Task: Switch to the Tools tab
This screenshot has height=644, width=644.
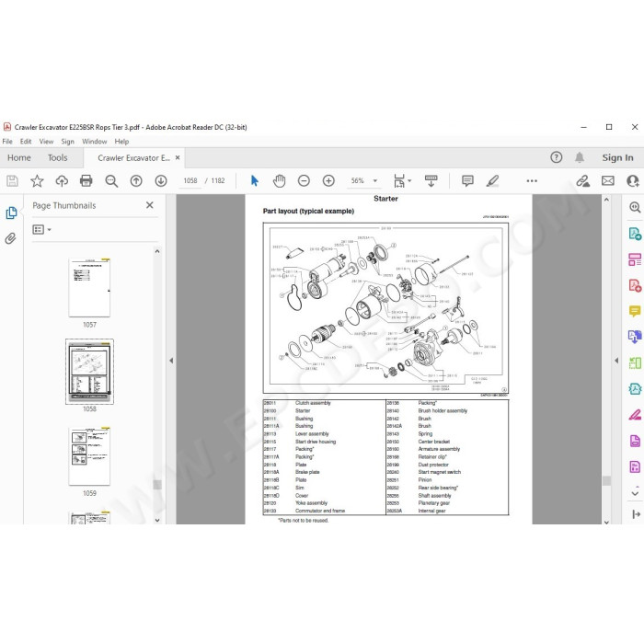Action: click(57, 157)
